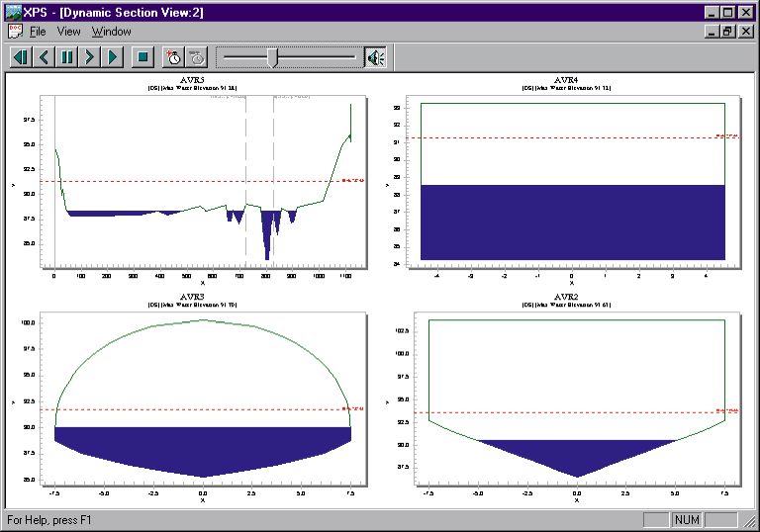This screenshot has width=760, height=532.
Task: Click the document icon in menu bar
Action: [x=13, y=32]
